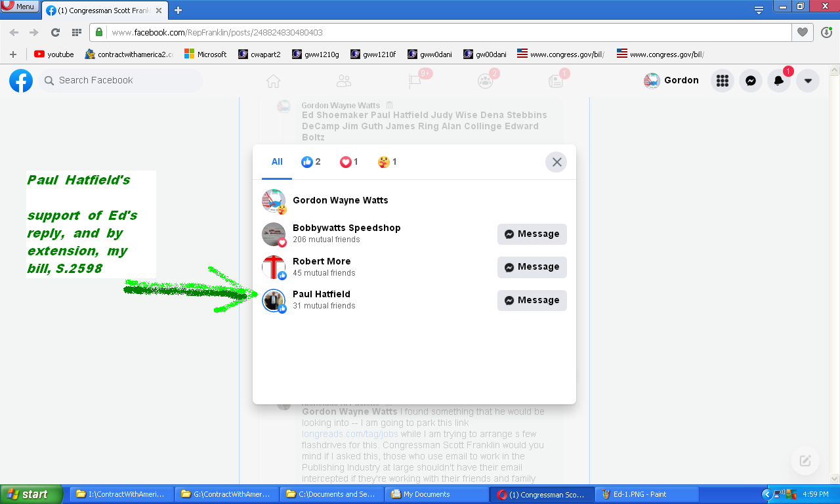The width and height of the screenshot is (840, 504).
Task: Open Robert More profile name
Action: (x=322, y=261)
